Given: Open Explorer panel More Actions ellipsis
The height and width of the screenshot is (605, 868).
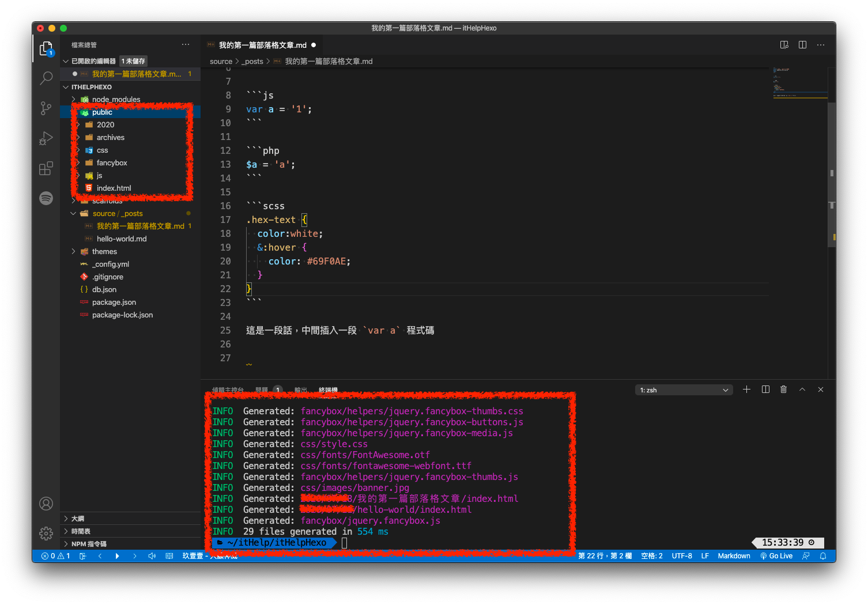Looking at the screenshot, I should coord(186,44).
